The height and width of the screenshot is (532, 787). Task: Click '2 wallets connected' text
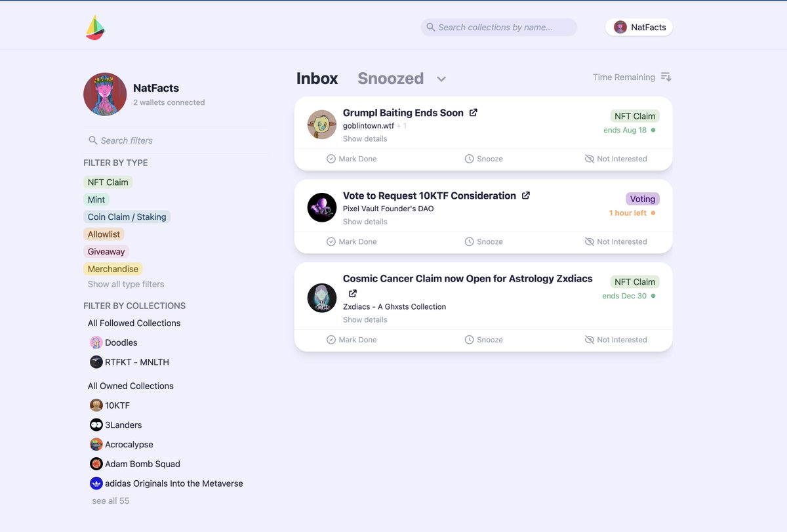pyautogui.click(x=169, y=102)
